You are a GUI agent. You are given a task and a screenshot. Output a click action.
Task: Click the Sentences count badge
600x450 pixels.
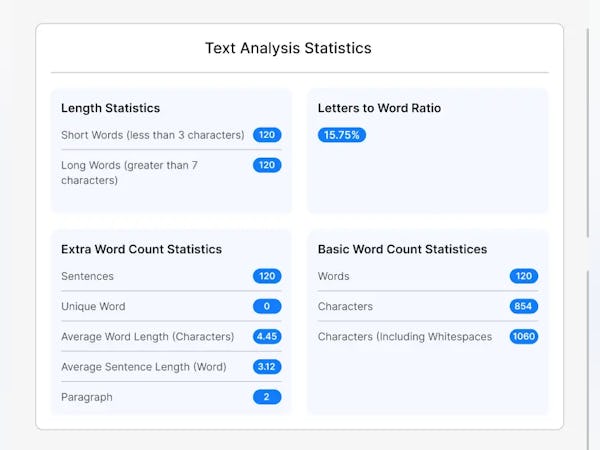pyautogui.click(x=267, y=276)
